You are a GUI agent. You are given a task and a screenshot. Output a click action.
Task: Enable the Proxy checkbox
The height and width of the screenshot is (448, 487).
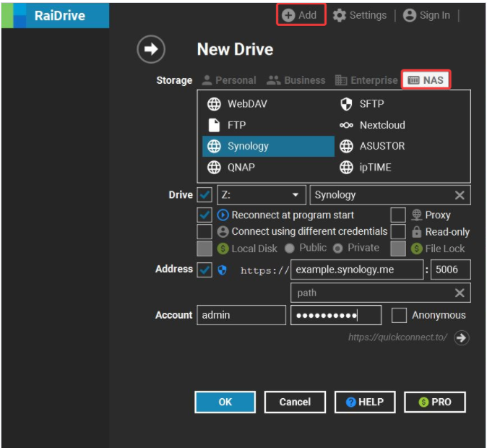click(398, 215)
